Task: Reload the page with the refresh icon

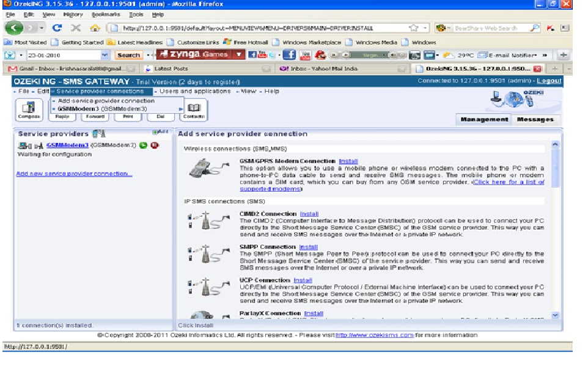Action: (57, 28)
